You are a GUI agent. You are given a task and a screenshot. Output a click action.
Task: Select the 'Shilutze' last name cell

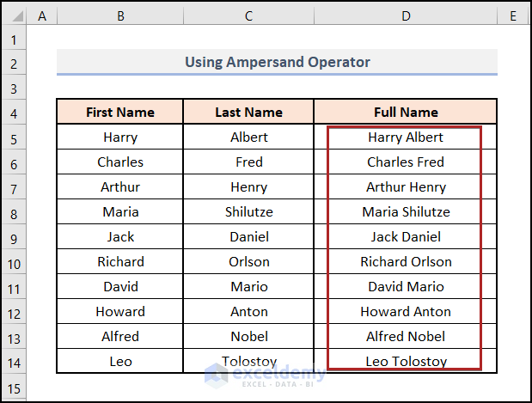point(248,212)
